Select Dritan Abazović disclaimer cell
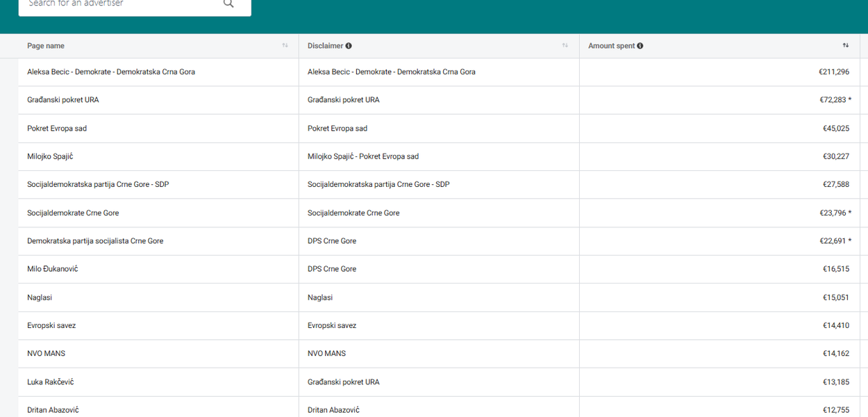This screenshot has height=417, width=868. (333, 410)
